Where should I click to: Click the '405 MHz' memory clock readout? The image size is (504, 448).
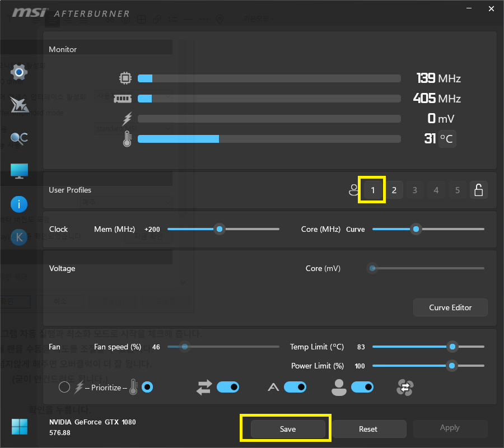point(437,99)
